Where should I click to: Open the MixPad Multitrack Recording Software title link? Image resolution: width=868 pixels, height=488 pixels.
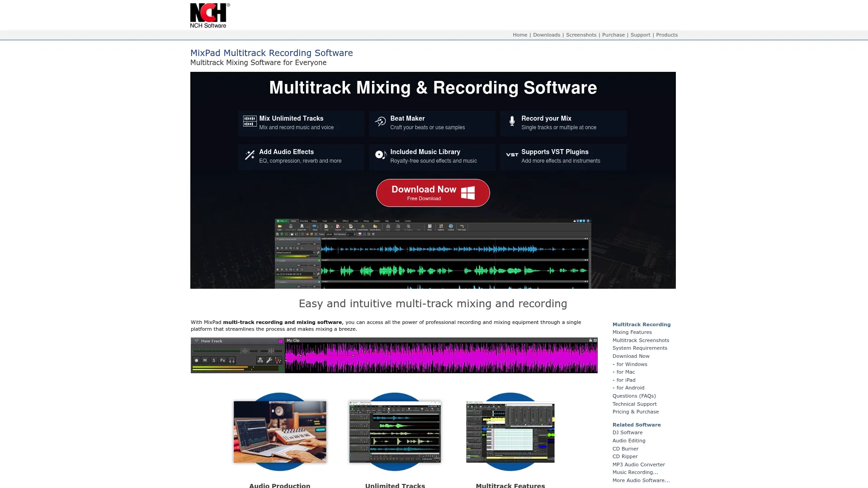(271, 53)
